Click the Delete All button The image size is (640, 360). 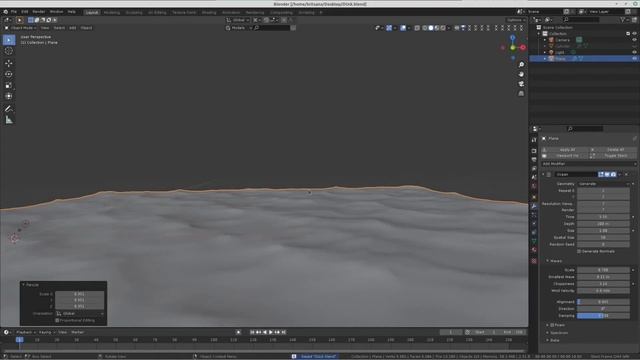[613, 150]
